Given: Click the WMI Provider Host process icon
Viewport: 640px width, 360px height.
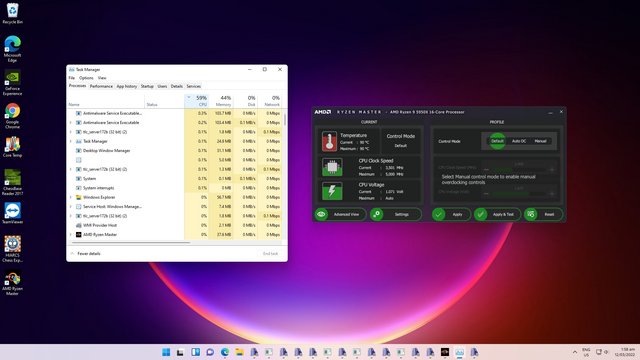Looking at the screenshot, I should click(x=79, y=225).
